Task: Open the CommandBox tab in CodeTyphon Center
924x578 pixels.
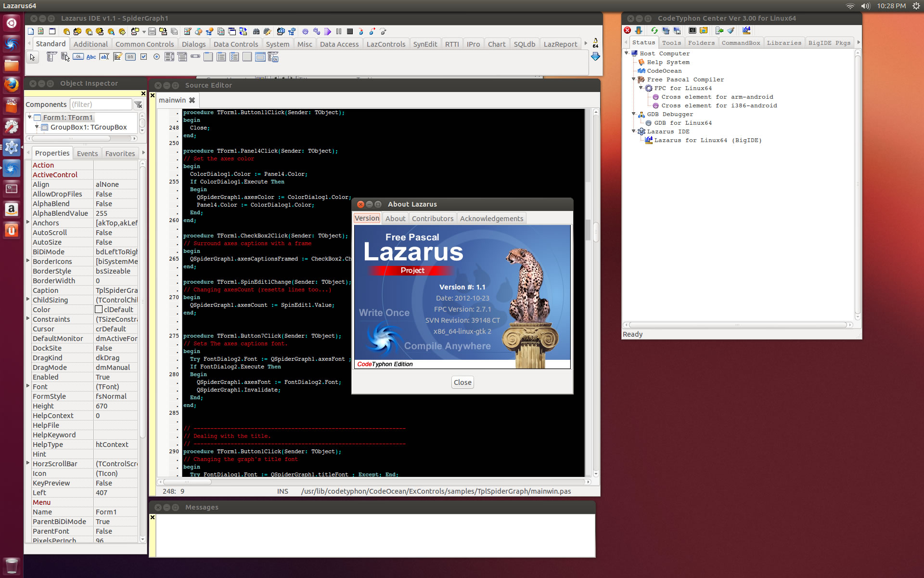Action: (x=741, y=43)
